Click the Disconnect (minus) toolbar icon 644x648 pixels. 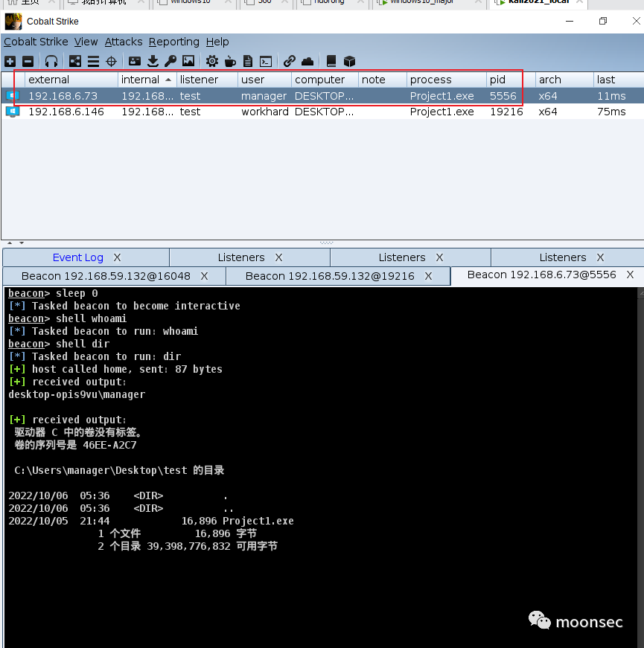(x=28, y=62)
